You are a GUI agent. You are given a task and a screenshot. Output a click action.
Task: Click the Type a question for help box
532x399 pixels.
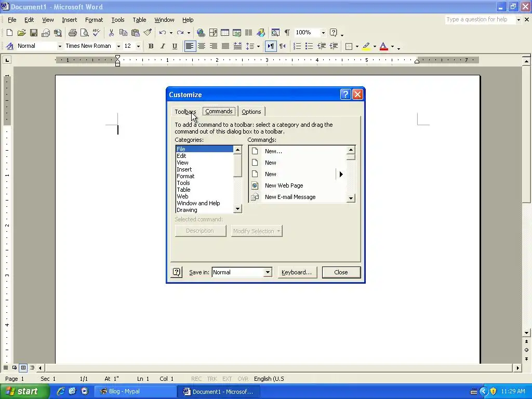click(480, 20)
